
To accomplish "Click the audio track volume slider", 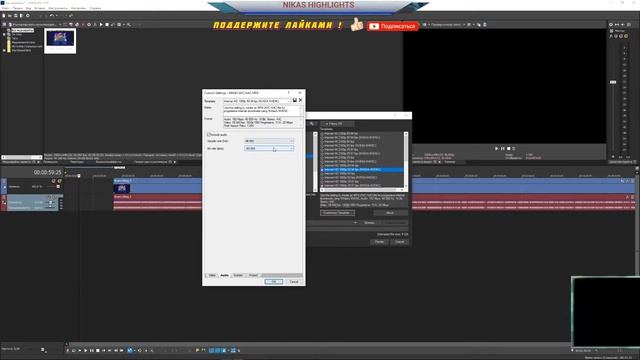I will click(50, 202).
